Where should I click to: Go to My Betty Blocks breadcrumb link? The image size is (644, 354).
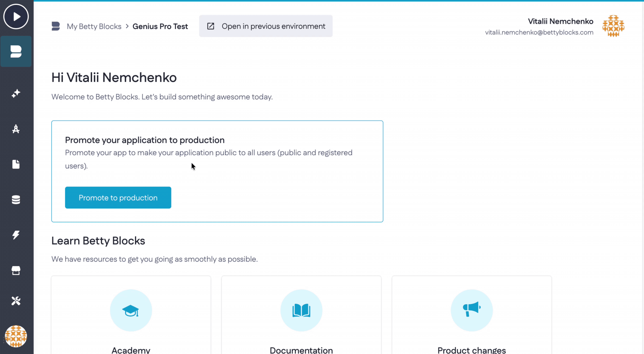click(94, 26)
